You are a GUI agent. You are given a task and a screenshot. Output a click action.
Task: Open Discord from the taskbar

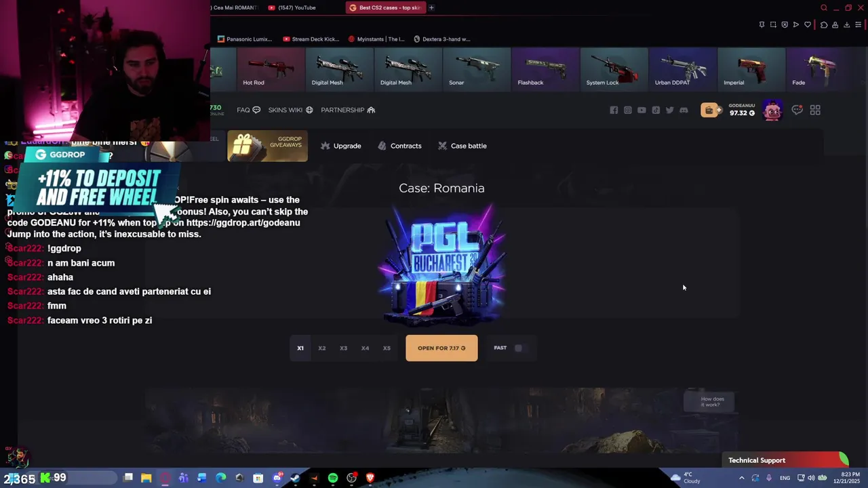pos(277,478)
